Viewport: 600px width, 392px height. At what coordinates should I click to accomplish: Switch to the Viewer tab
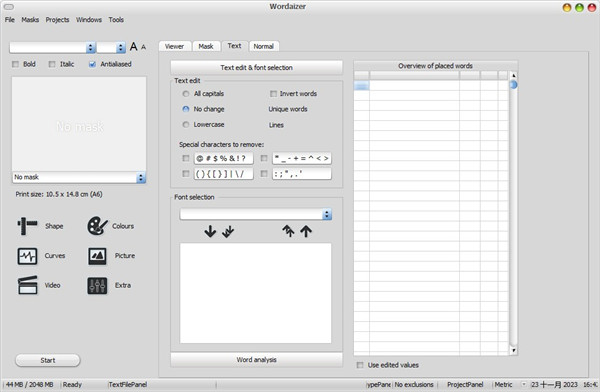(174, 46)
